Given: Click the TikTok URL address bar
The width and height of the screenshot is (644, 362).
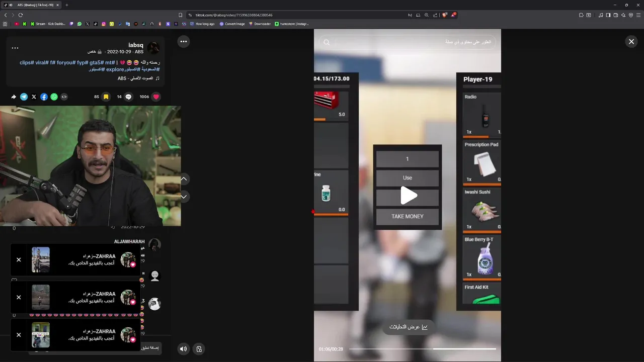Looking at the screenshot, I should pos(297,15).
